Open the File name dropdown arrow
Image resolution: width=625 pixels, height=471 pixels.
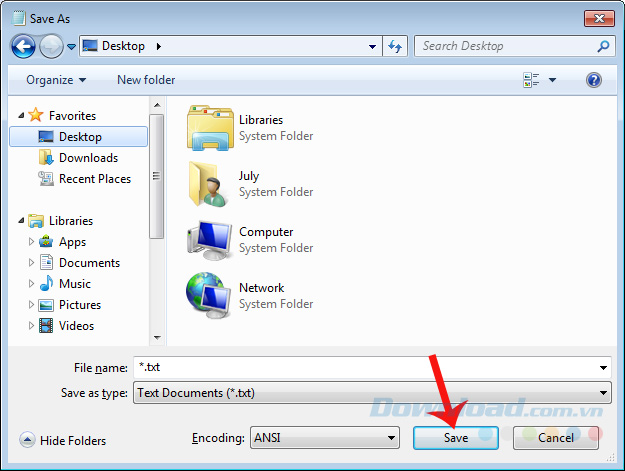pos(603,367)
